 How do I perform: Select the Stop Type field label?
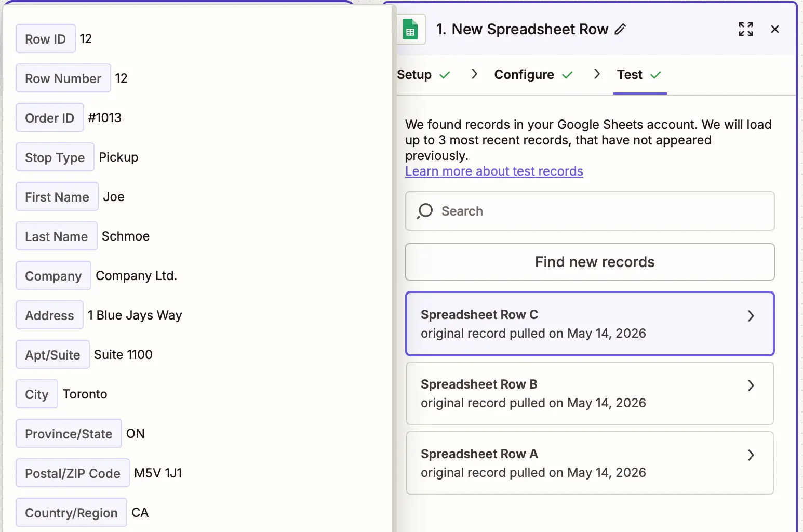(55, 157)
